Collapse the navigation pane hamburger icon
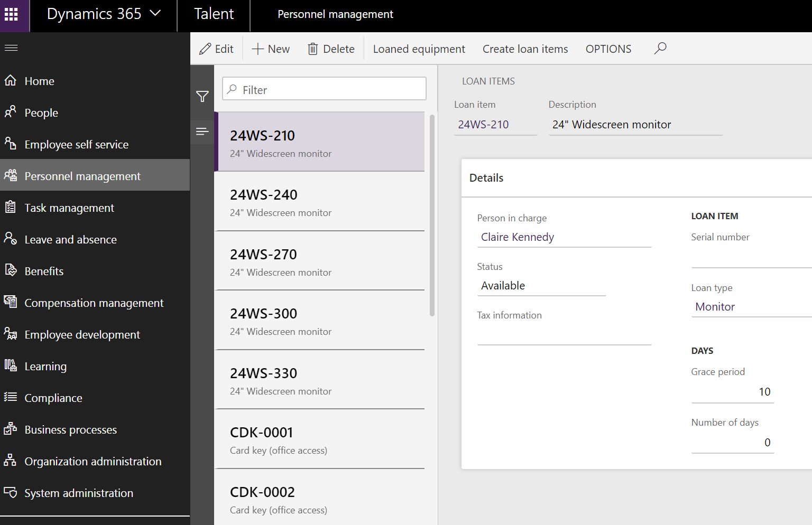 click(x=11, y=48)
